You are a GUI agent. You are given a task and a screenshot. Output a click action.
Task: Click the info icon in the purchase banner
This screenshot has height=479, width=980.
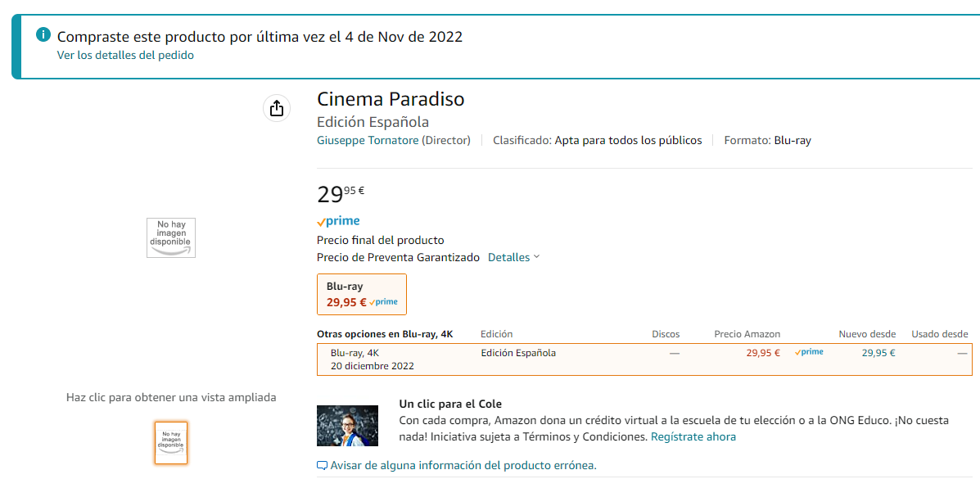pyautogui.click(x=43, y=34)
